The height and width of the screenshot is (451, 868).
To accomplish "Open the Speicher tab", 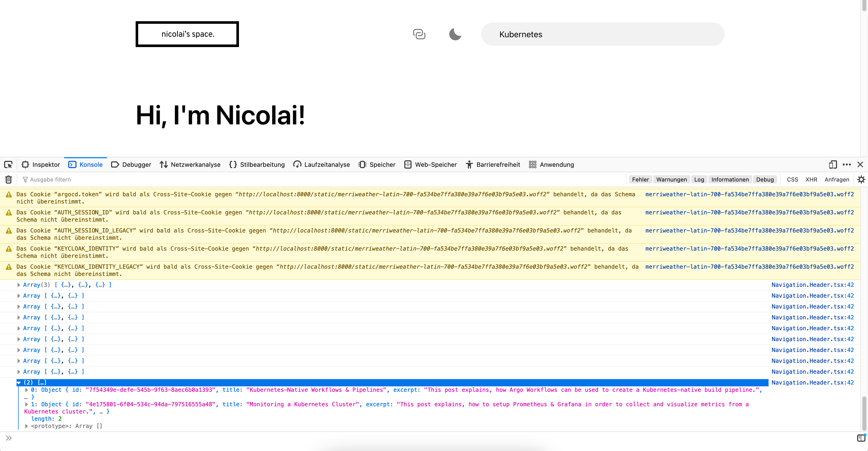I will click(377, 165).
